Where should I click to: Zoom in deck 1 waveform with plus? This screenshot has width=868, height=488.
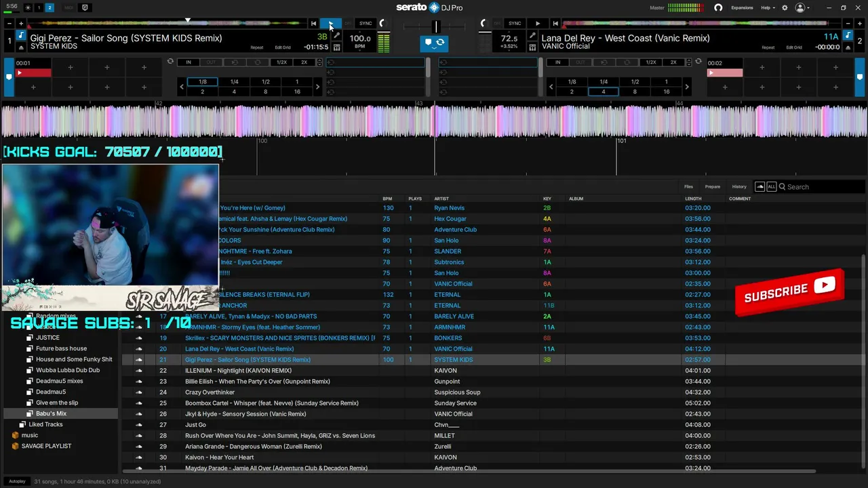tap(21, 24)
